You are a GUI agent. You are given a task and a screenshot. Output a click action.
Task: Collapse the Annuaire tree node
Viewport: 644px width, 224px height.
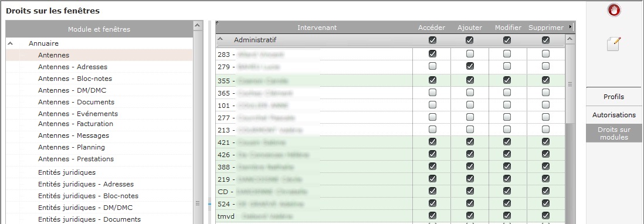click(11, 43)
